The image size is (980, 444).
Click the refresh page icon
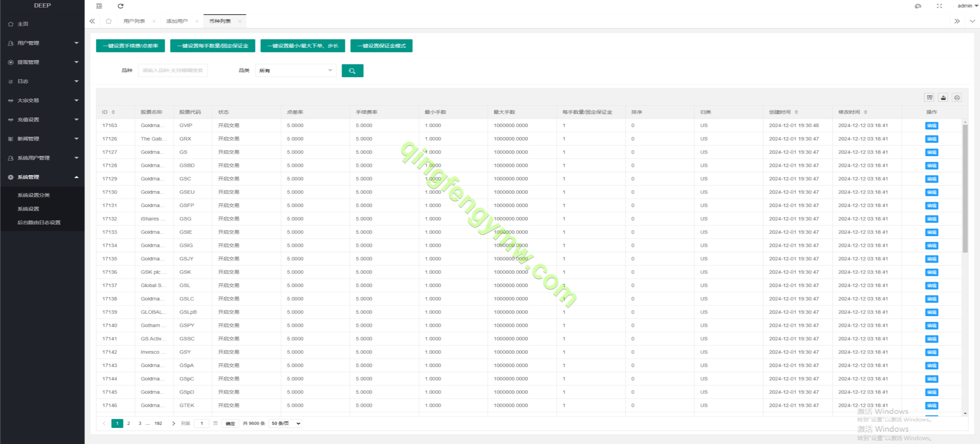[x=121, y=6]
